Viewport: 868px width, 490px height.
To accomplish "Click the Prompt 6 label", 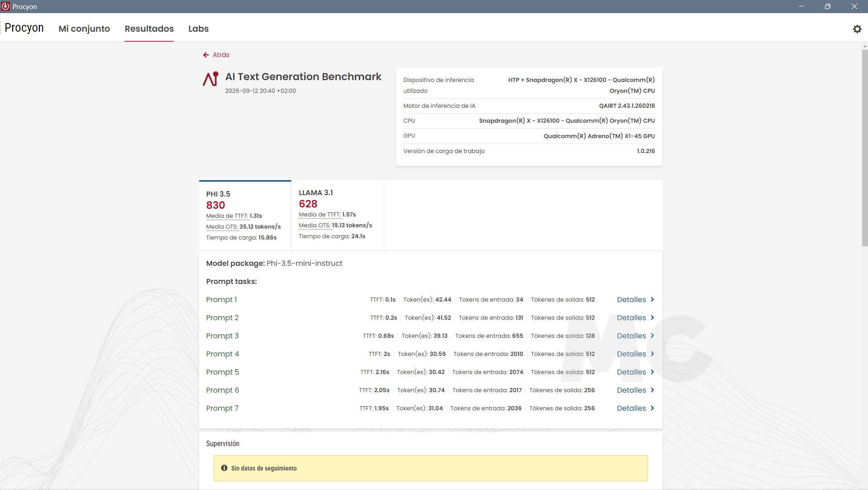I will pyautogui.click(x=222, y=390).
